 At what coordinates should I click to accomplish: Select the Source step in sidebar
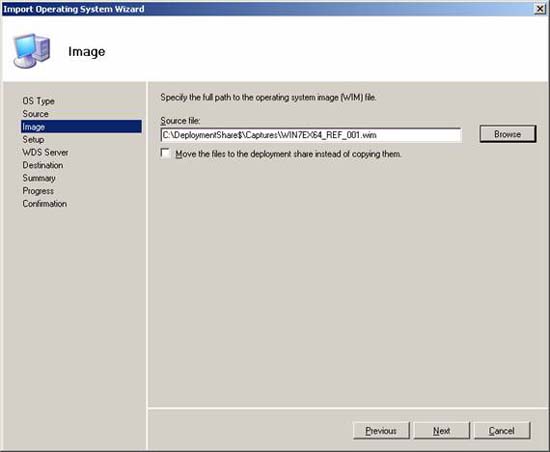pyautogui.click(x=35, y=114)
